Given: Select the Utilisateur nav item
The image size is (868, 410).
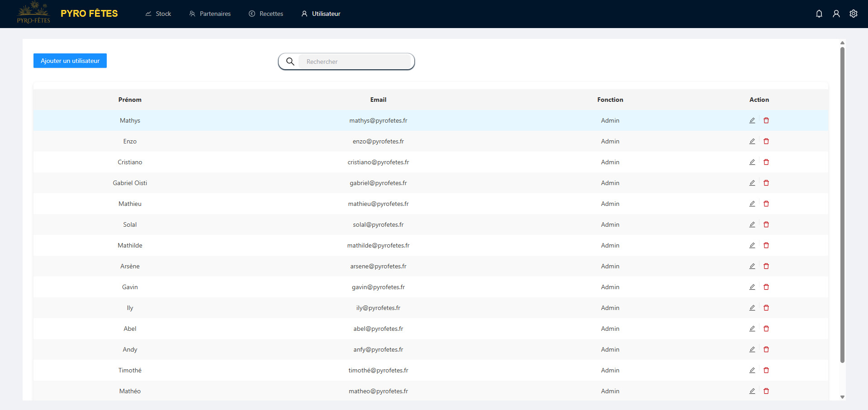Looking at the screenshot, I should (321, 14).
